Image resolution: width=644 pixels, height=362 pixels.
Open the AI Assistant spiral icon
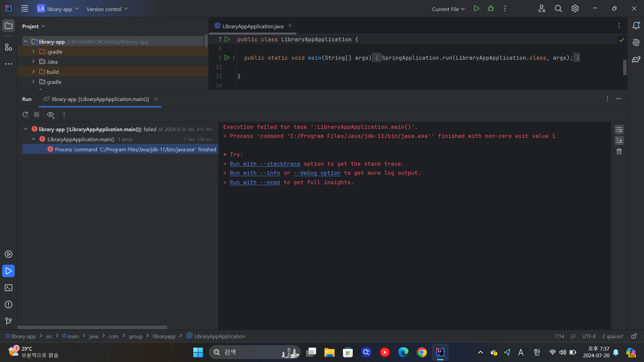coord(636,43)
